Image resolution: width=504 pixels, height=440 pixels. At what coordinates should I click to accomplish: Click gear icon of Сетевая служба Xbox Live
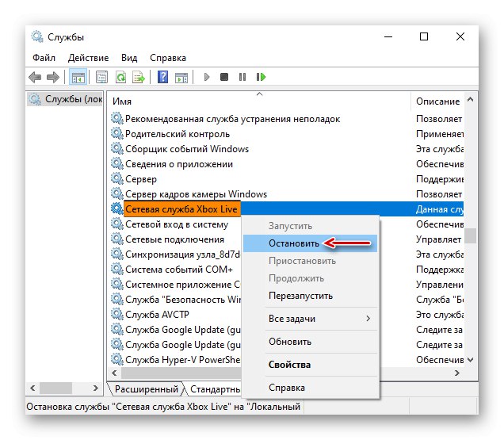click(x=117, y=209)
